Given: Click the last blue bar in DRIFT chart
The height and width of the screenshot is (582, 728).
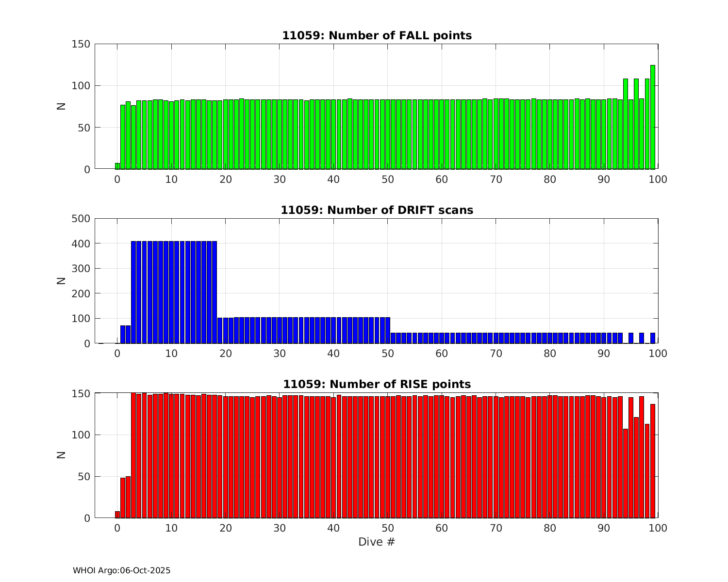Looking at the screenshot, I should (653, 338).
